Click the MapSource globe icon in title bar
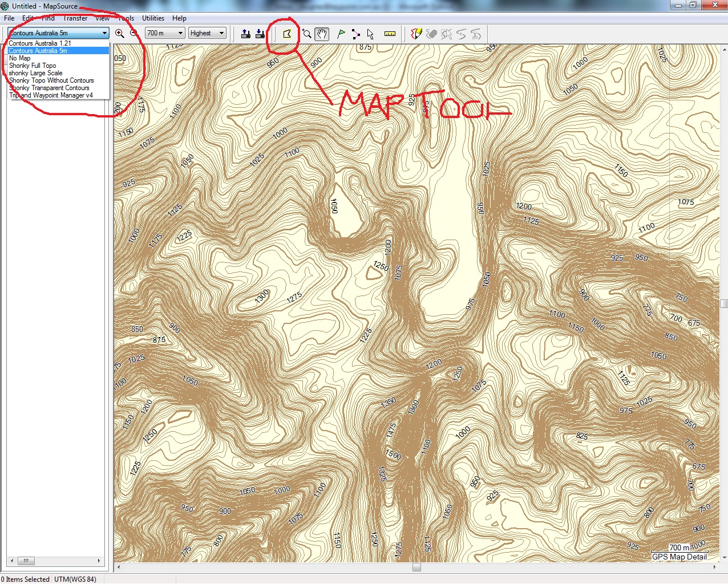728x584 pixels. coord(5,6)
